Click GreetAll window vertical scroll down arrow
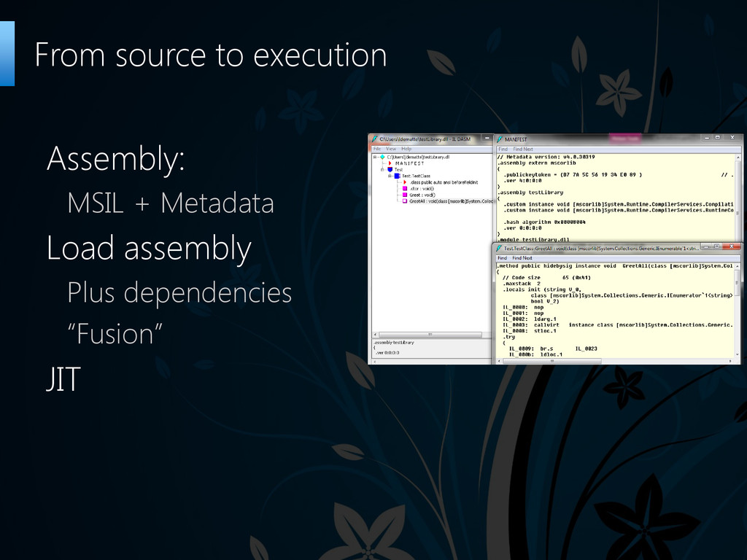The image size is (747, 560). 738,354
